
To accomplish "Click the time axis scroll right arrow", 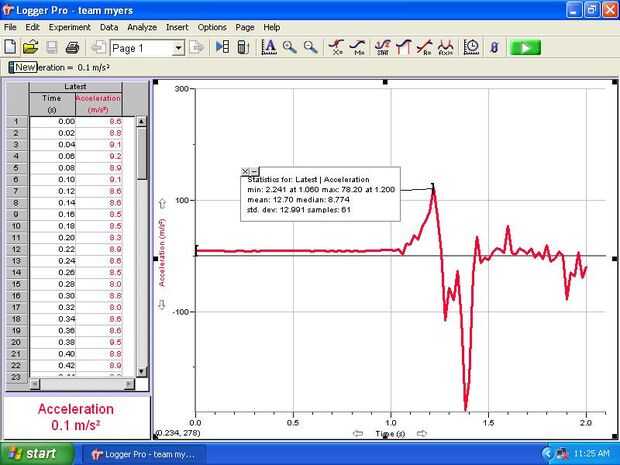I will pyautogui.click(x=422, y=434).
